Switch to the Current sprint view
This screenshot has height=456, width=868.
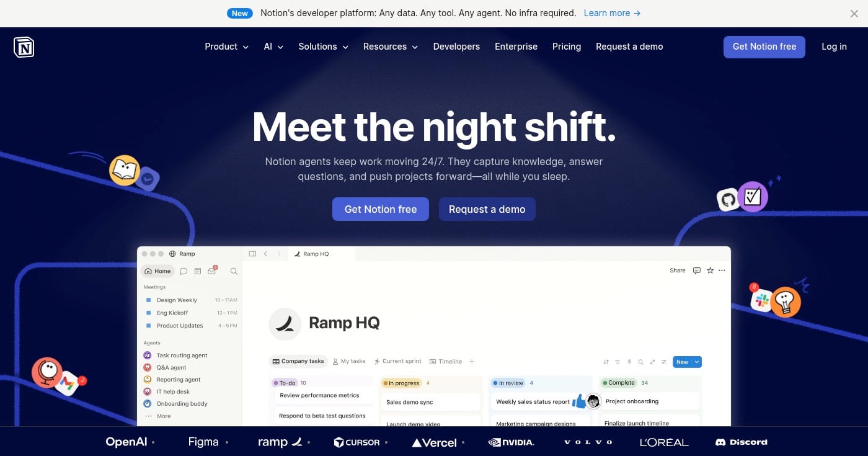point(397,361)
